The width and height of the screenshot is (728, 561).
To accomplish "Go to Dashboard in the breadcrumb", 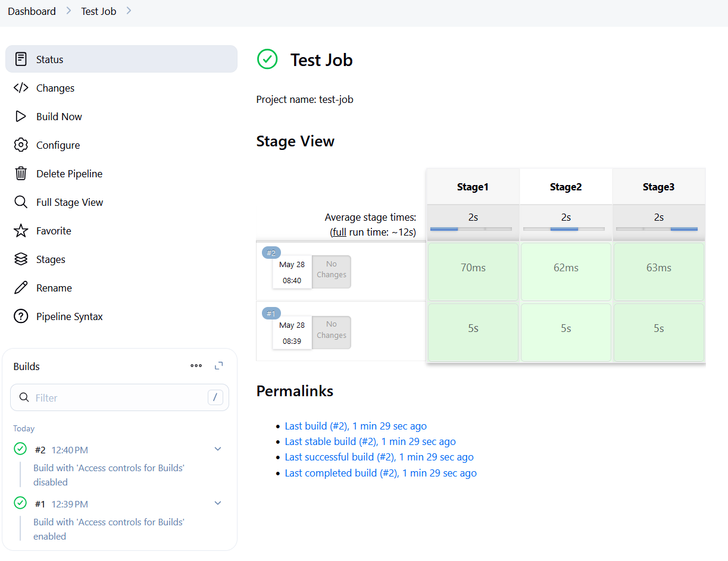I will click(x=32, y=11).
